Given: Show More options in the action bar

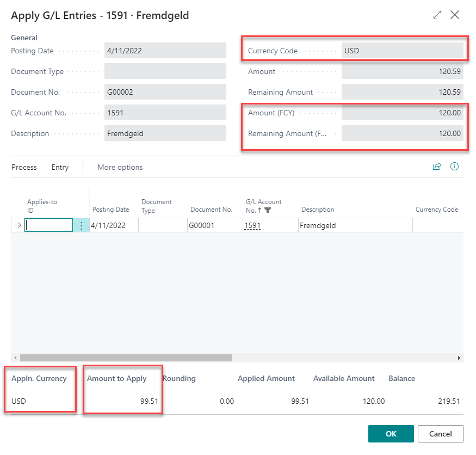Looking at the screenshot, I should [120, 167].
